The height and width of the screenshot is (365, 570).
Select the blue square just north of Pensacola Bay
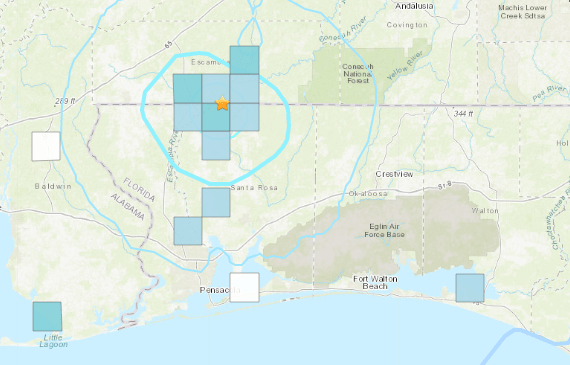188,231
